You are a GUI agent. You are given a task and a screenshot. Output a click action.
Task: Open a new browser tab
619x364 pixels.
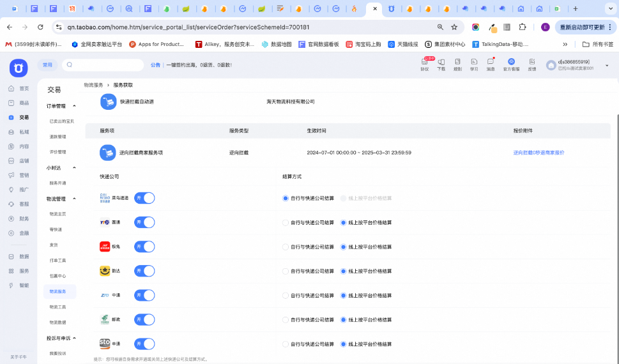click(576, 9)
